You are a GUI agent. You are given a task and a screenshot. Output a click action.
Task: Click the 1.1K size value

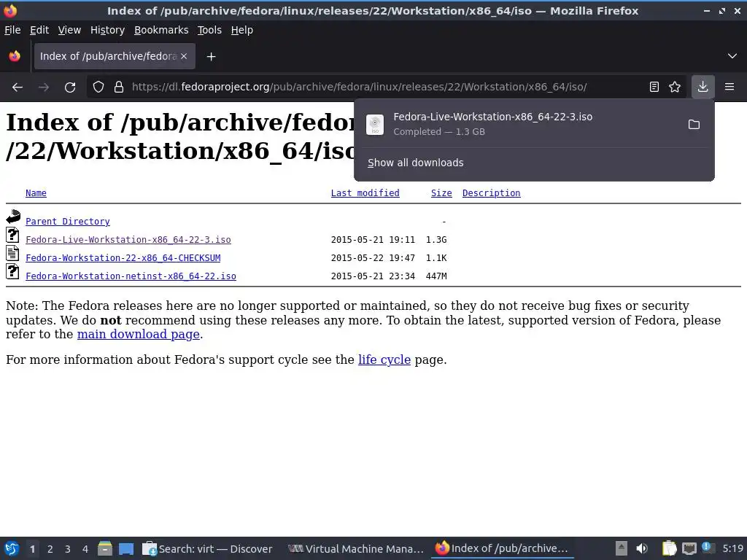coord(436,257)
